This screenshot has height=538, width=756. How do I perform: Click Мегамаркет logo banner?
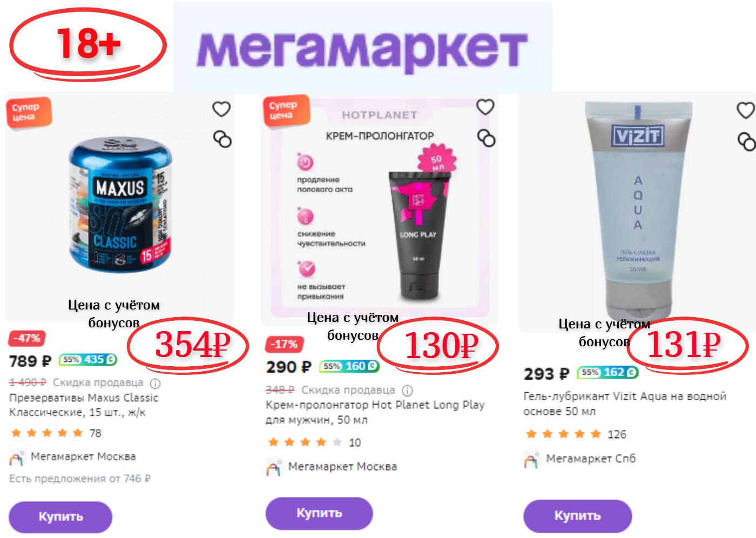point(362,48)
